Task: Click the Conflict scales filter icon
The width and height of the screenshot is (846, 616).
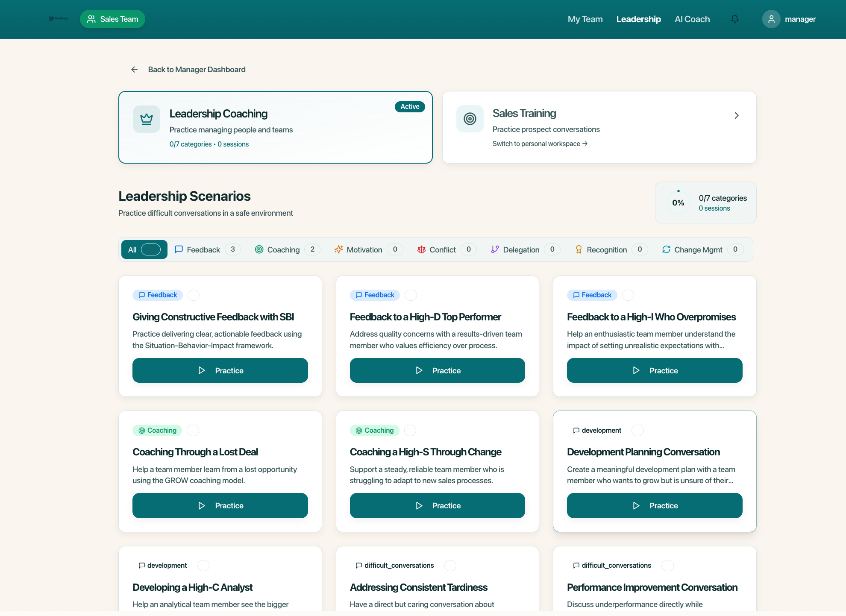Action: coord(421,249)
